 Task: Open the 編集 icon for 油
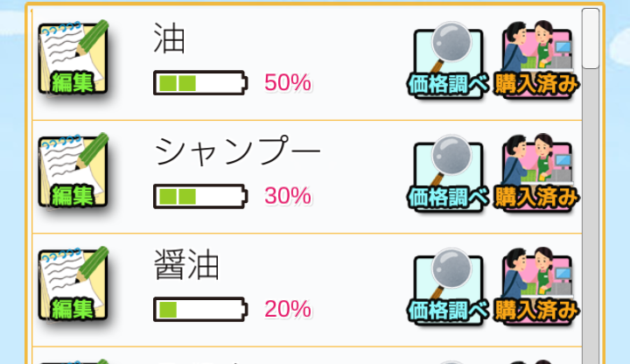point(73,58)
